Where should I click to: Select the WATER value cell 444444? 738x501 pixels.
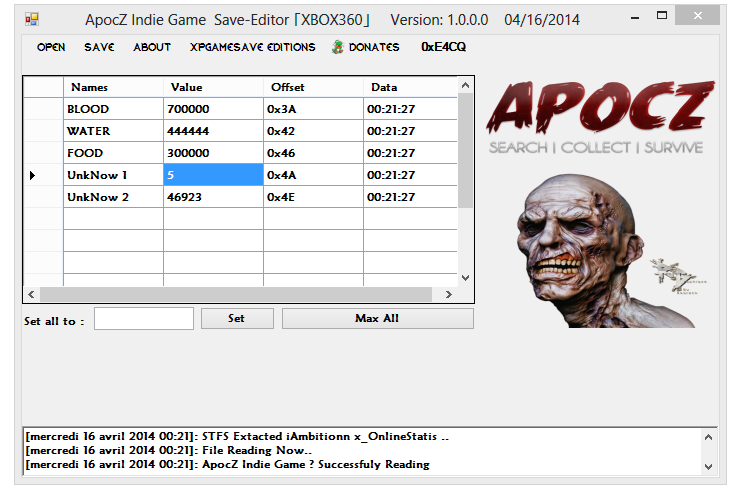213,131
